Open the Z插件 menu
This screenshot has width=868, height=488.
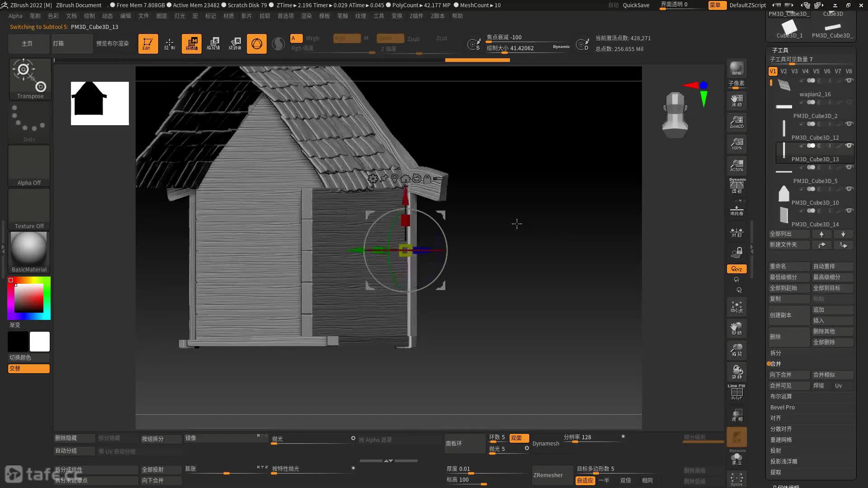tap(416, 16)
